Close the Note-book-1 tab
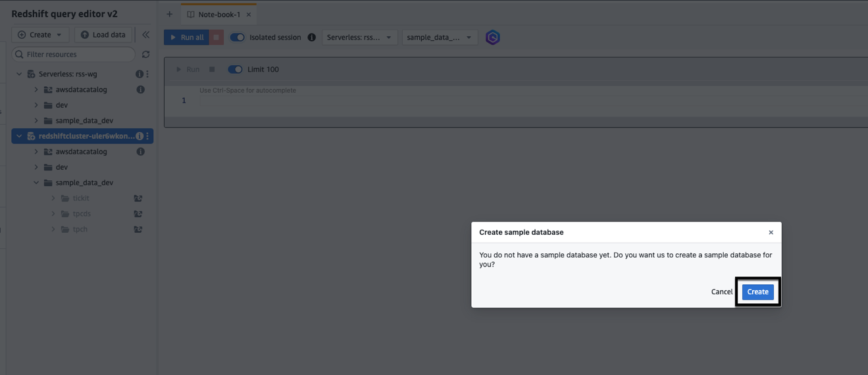This screenshot has width=868, height=375. [x=249, y=14]
